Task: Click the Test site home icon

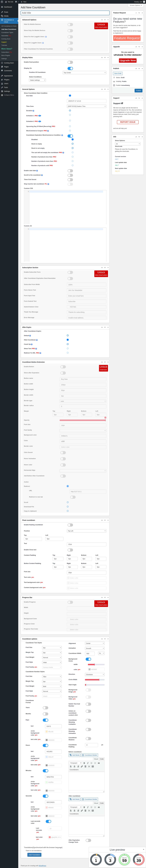Action: pos(6,2)
